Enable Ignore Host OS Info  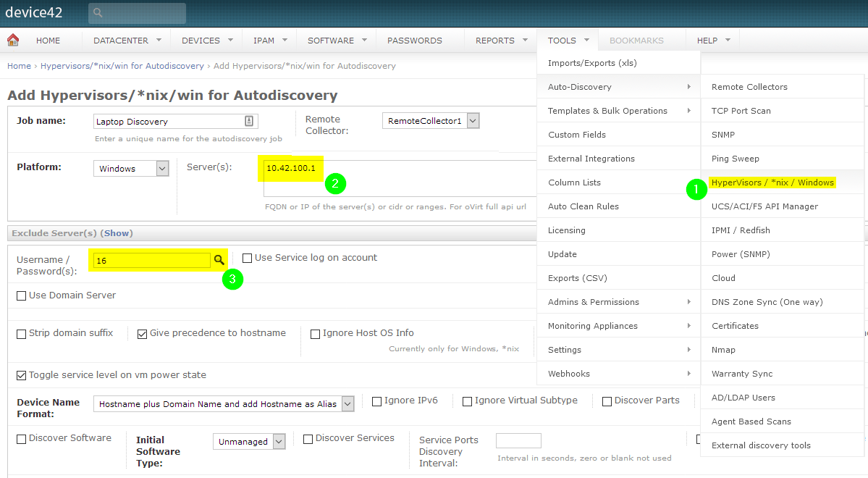[x=315, y=334]
